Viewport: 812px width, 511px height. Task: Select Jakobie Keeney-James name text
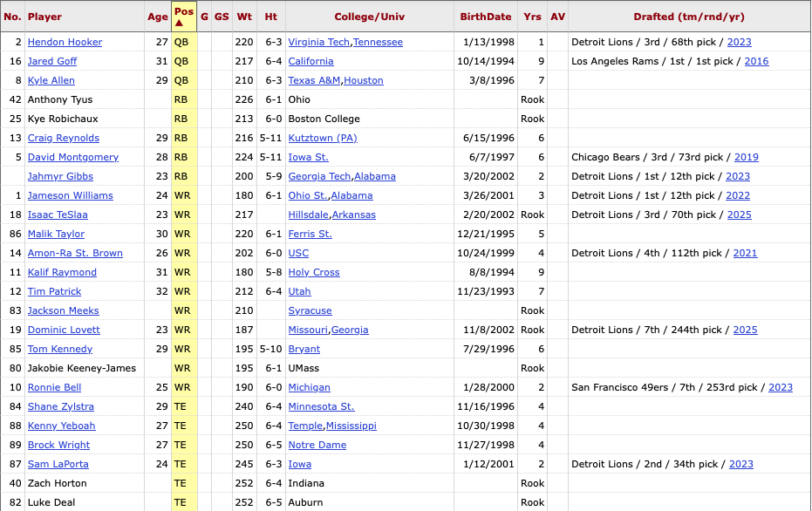[x=82, y=368]
